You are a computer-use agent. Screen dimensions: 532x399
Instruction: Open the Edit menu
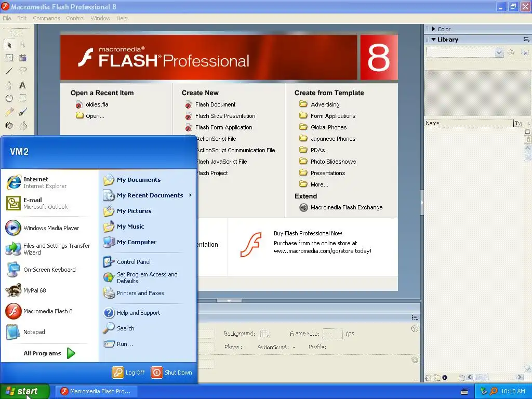tap(22, 18)
